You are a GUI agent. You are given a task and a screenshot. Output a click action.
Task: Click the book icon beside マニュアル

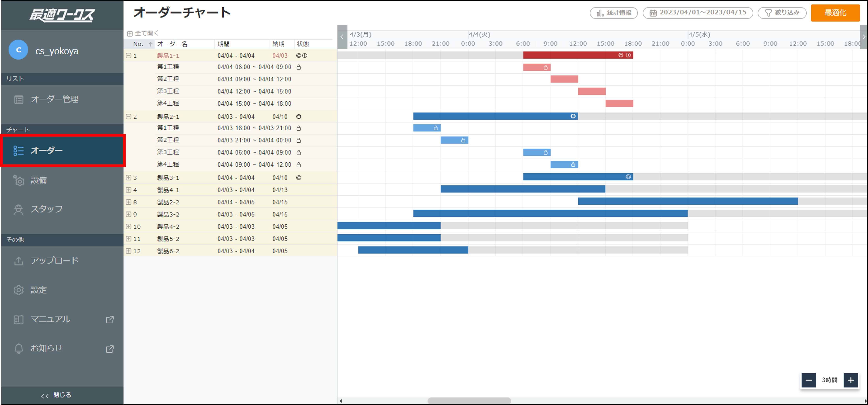(x=19, y=320)
